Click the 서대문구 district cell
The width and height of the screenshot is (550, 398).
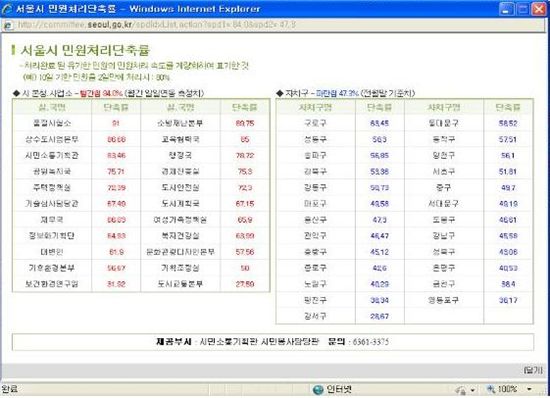443,204
